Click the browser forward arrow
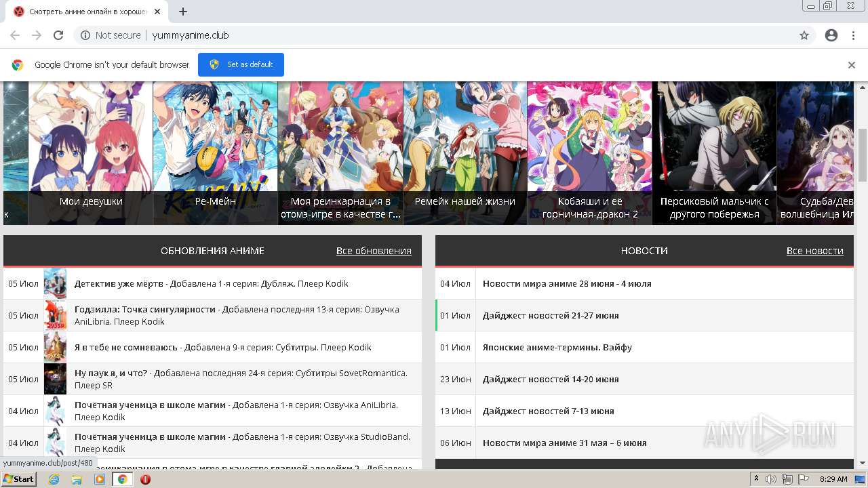The height and width of the screenshot is (488, 868). click(37, 35)
